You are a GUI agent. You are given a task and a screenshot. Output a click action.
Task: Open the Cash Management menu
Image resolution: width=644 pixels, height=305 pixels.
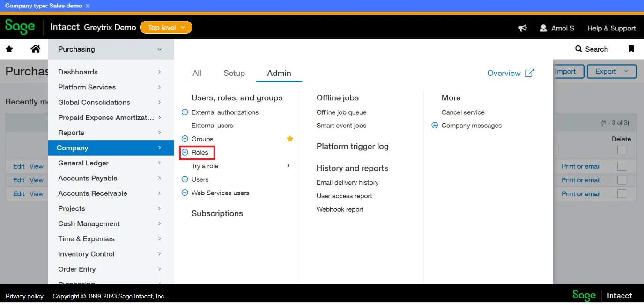(111, 223)
